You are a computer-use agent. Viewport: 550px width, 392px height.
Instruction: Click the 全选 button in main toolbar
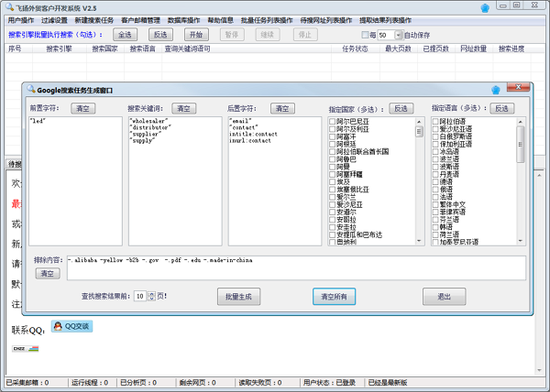point(125,34)
